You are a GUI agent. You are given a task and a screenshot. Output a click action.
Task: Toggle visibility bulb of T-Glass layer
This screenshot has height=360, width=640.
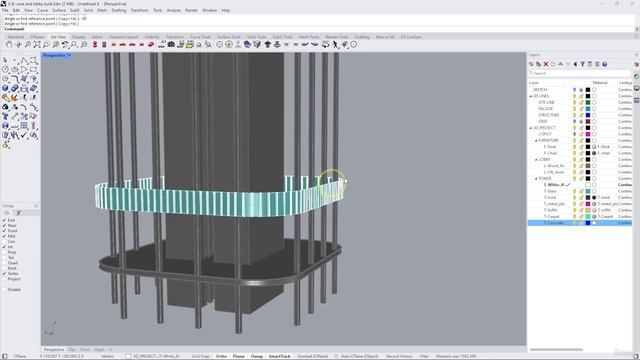coord(574,191)
